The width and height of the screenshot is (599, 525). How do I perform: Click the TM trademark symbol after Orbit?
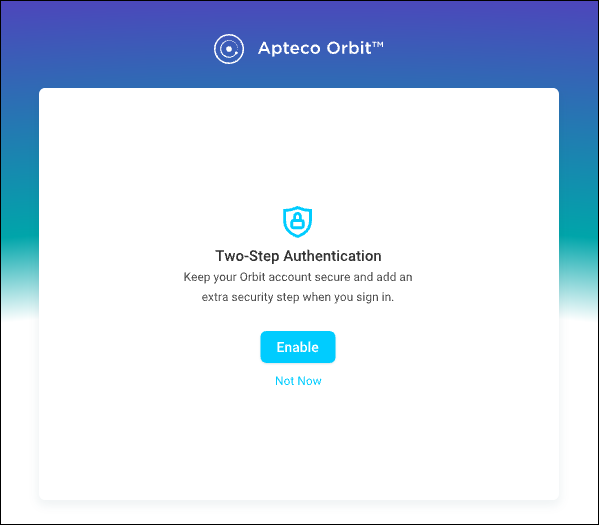[x=377, y=44]
